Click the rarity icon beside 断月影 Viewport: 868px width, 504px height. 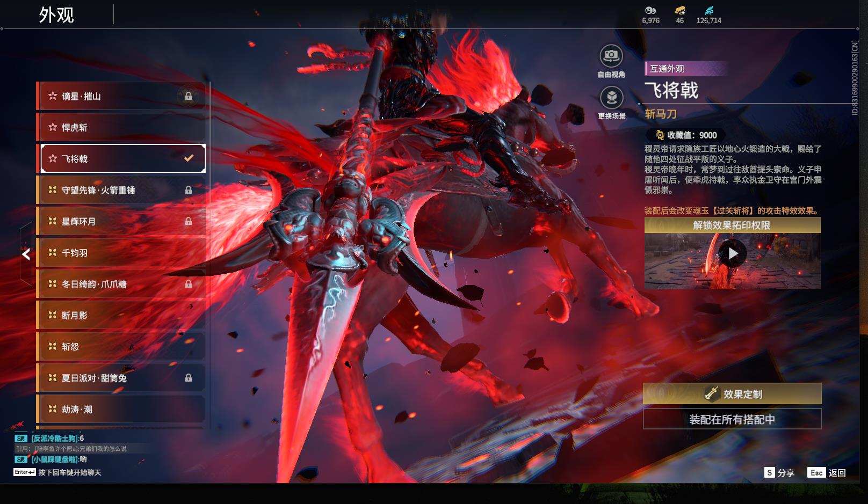tap(53, 315)
